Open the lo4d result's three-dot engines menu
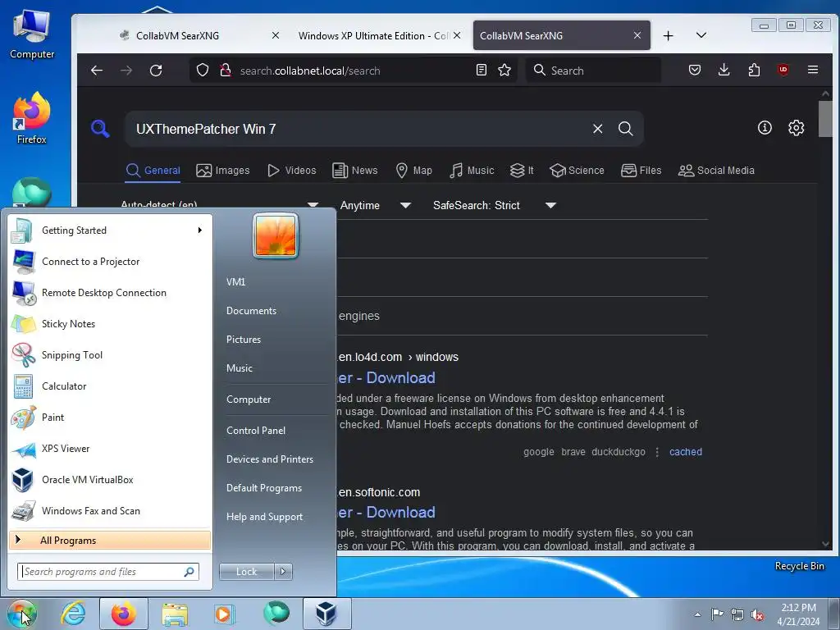 pos(657,452)
